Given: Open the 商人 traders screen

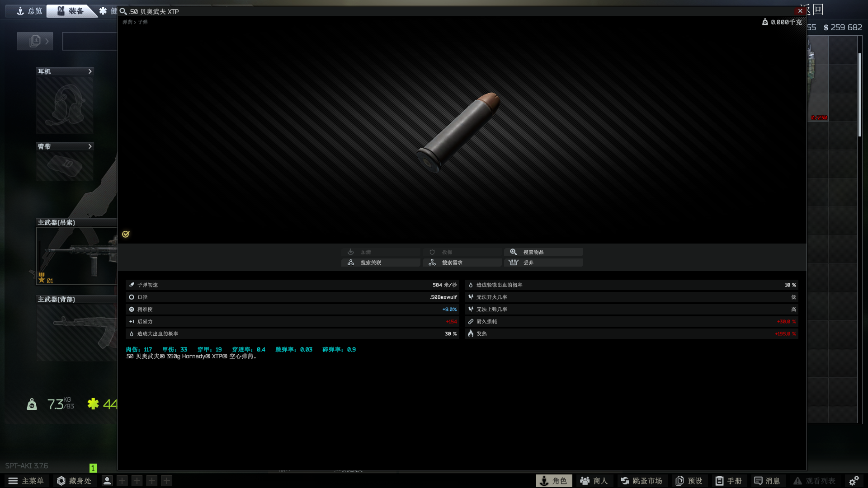Looking at the screenshot, I should [x=594, y=481].
